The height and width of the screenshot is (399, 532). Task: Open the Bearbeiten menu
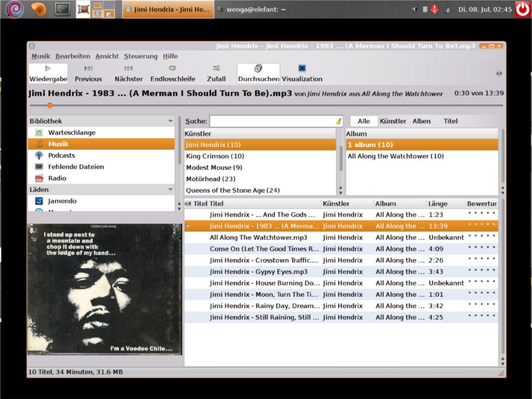pos(73,56)
